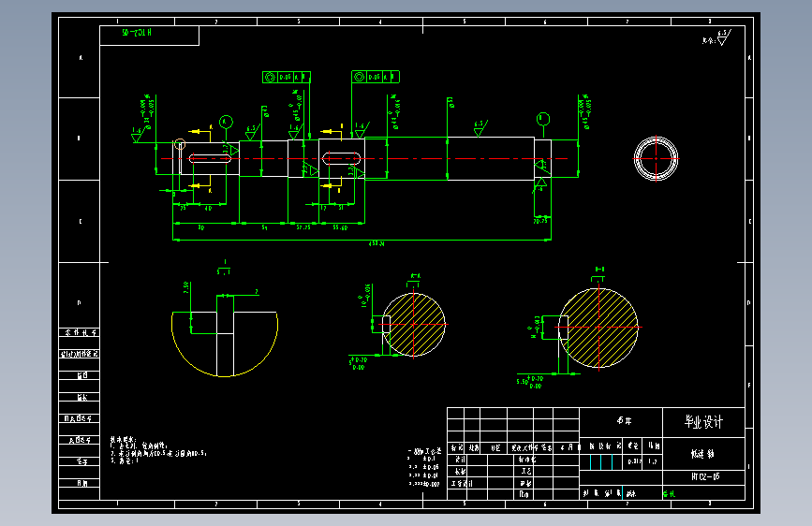Click the second keyway slot on the shaft
The height and width of the screenshot is (526, 812).
click(x=341, y=158)
